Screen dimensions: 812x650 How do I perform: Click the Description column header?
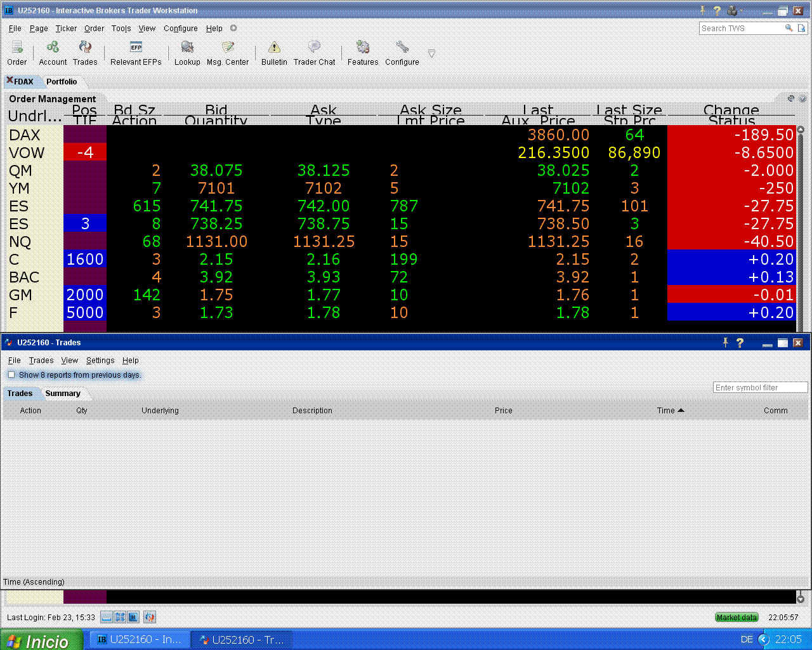coord(312,411)
